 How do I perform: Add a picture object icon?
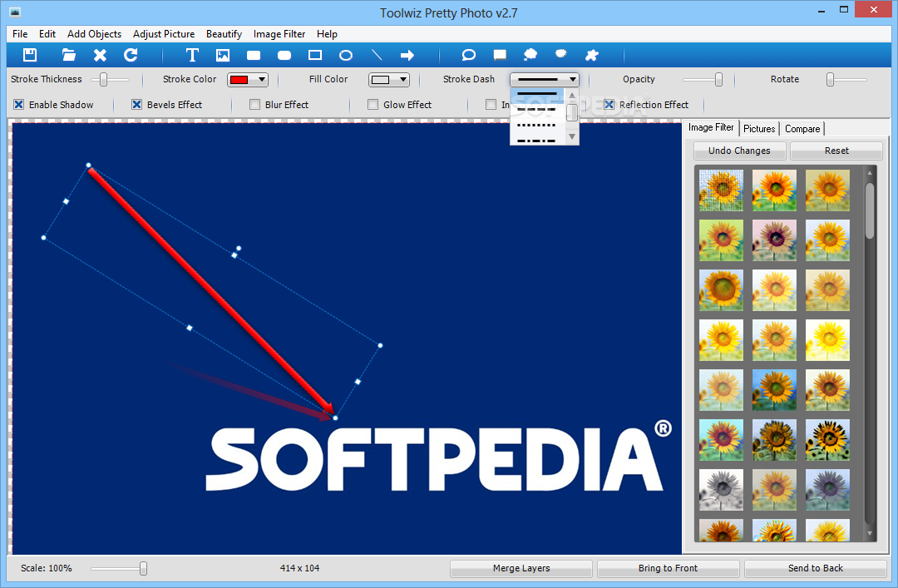tap(223, 55)
